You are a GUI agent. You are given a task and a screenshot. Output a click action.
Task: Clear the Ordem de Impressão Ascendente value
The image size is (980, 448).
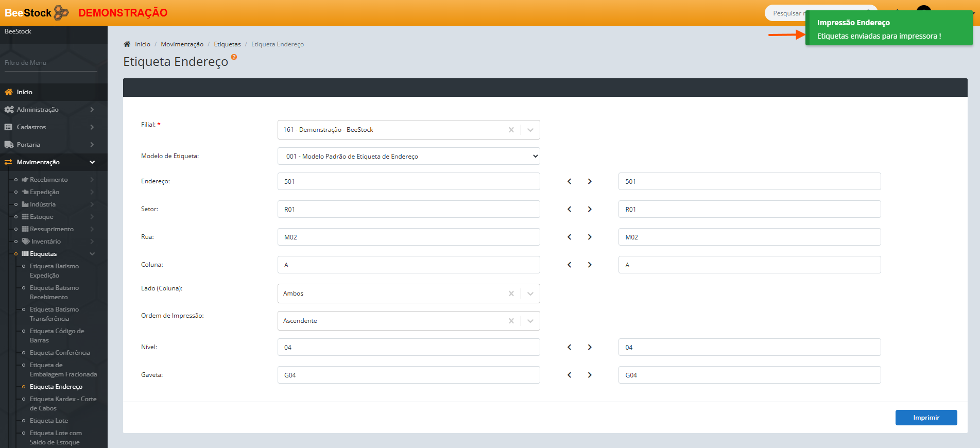(511, 321)
